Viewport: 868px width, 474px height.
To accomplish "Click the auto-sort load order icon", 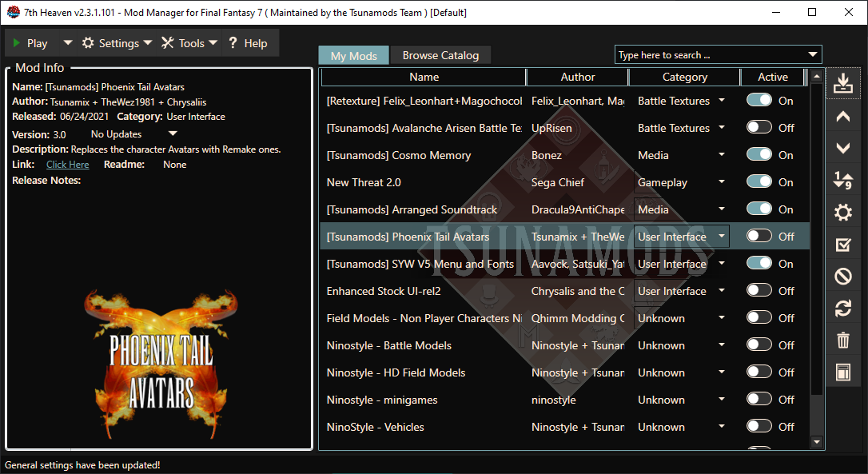I will coord(842,179).
